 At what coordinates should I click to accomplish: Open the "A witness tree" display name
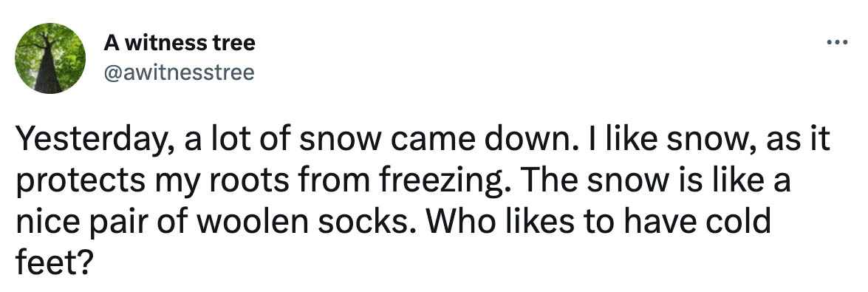click(x=180, y=43)
